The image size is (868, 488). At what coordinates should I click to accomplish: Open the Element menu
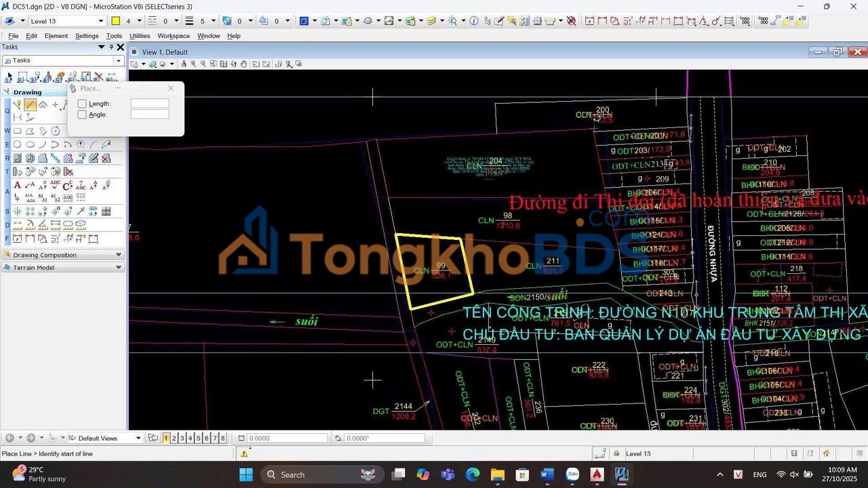pyautogui.click(x=56, y=36)
